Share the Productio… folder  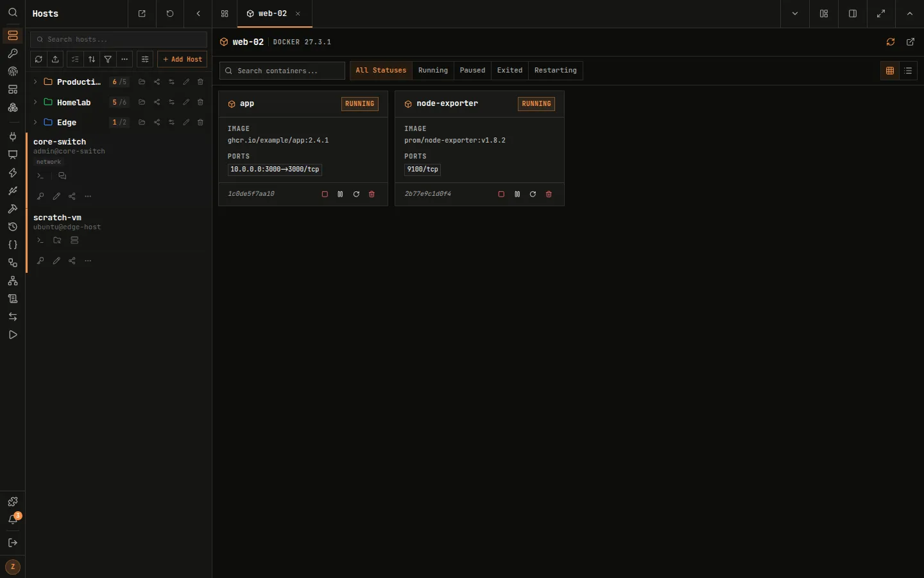157,82
